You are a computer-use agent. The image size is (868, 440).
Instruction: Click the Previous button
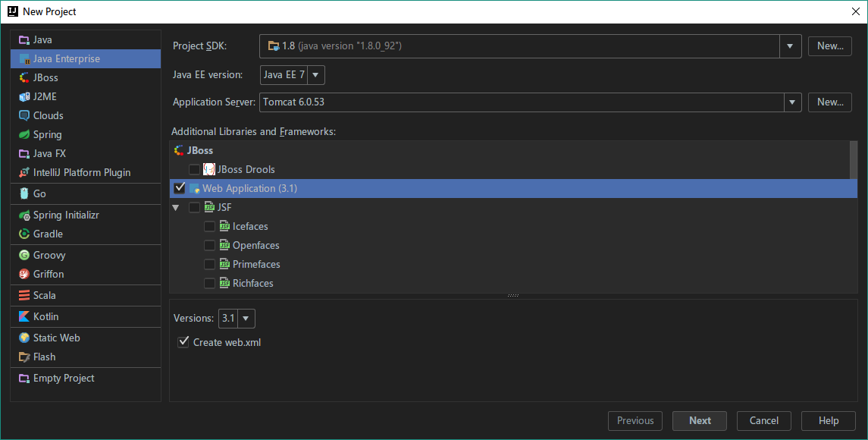coord(635,420)
